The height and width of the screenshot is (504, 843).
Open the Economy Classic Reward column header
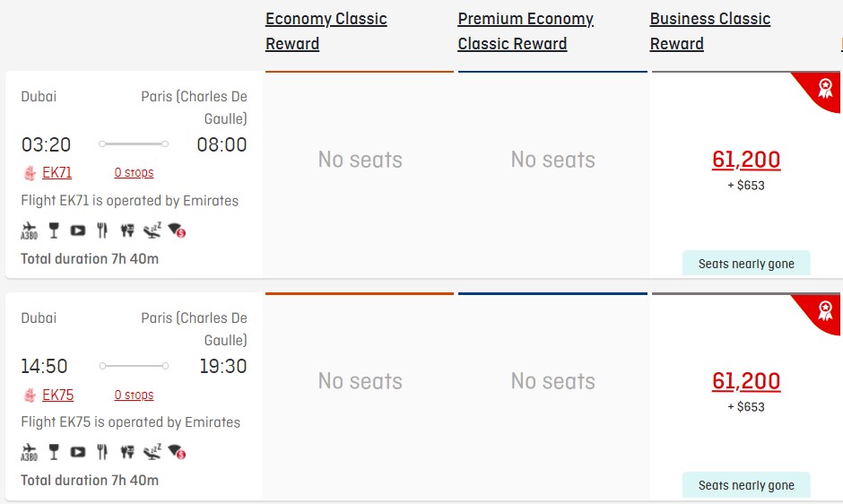point(326,31)
